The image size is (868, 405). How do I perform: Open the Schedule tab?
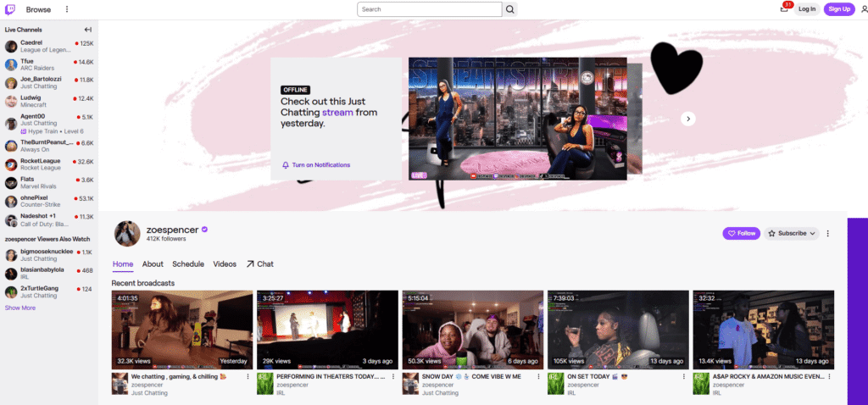click(188, 264)
